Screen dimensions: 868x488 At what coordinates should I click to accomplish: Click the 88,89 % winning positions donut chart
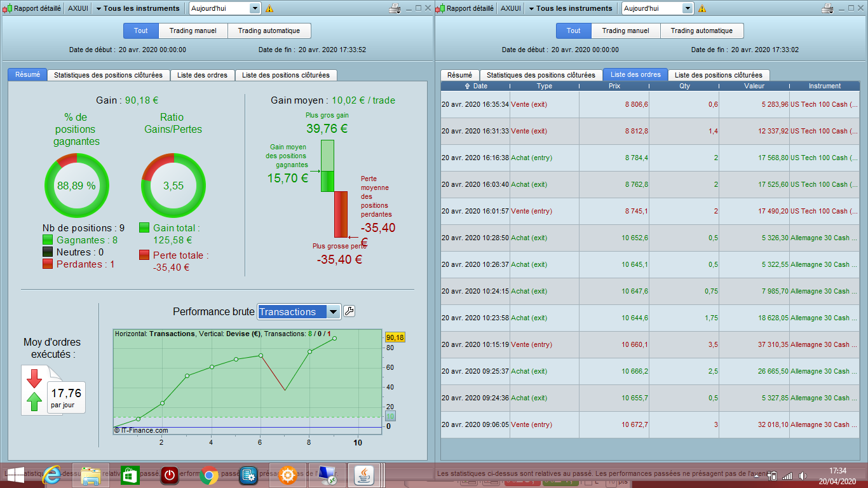76,186
